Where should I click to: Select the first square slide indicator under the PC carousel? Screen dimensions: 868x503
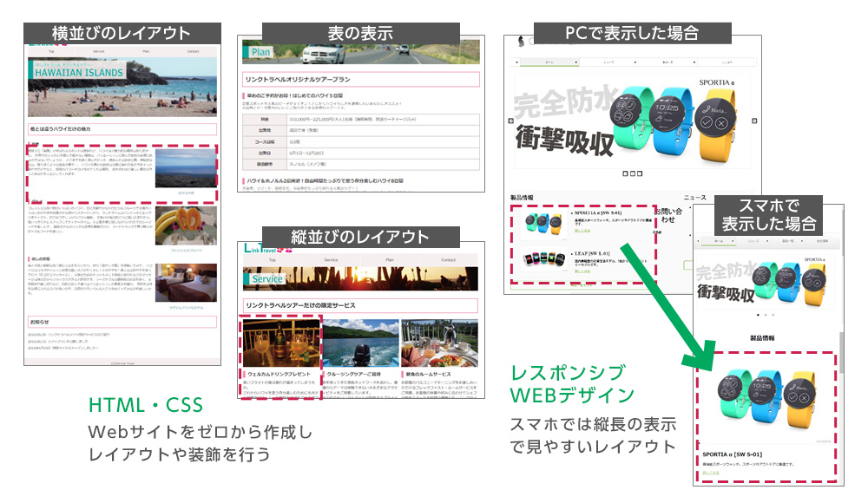pos(625,173)
